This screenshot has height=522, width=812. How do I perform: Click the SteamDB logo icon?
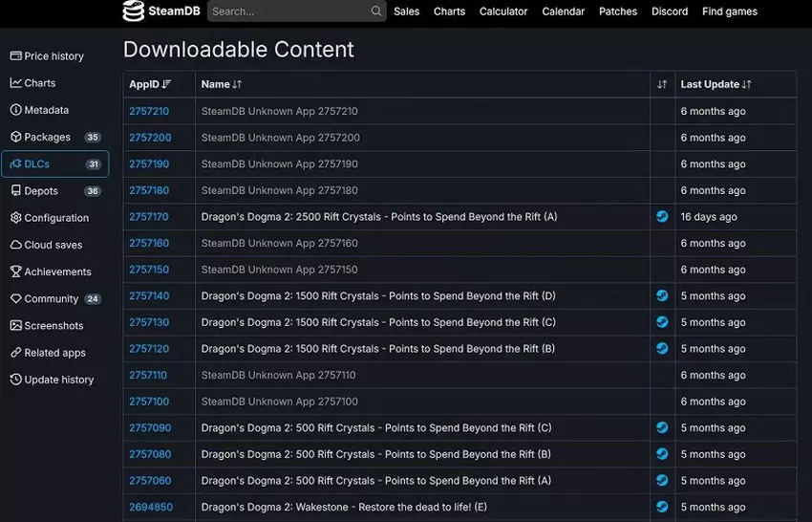click(134, 11)
